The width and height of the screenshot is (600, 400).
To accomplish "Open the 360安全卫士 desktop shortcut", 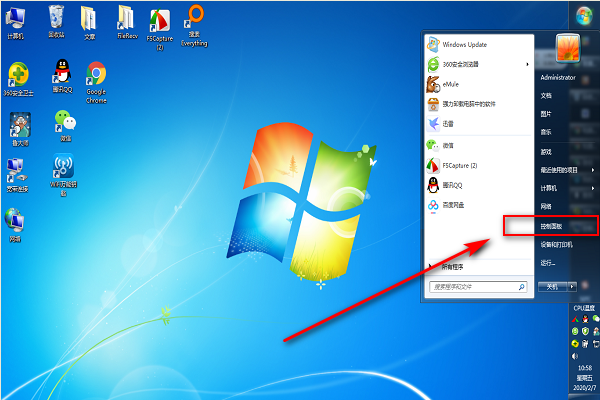I will tap(18, 79).
